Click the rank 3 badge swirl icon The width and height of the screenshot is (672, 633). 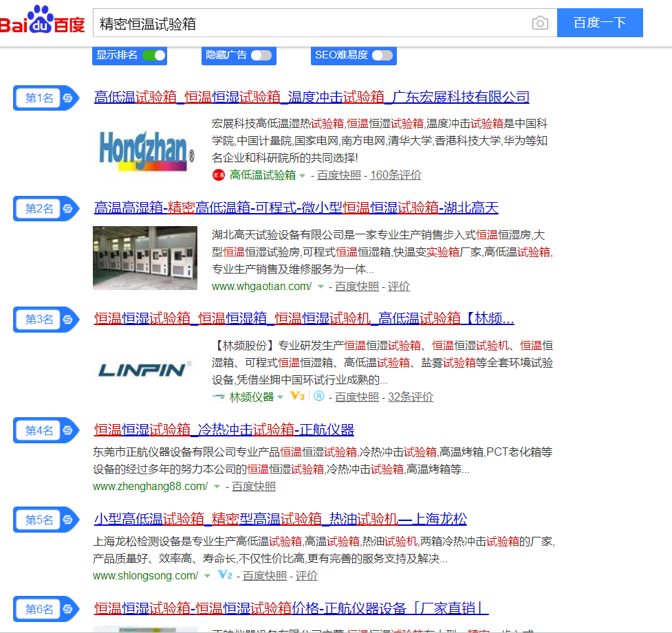click(x=67, y=320)
